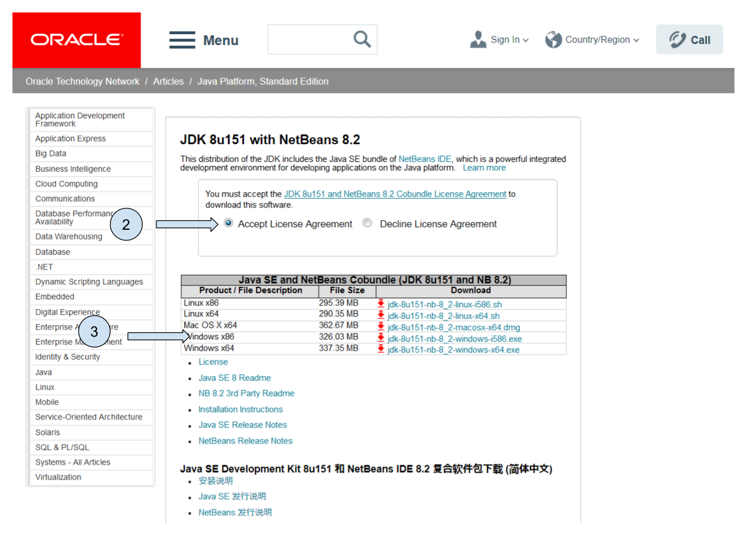Open NetBeans 发行说明 link

235,512
